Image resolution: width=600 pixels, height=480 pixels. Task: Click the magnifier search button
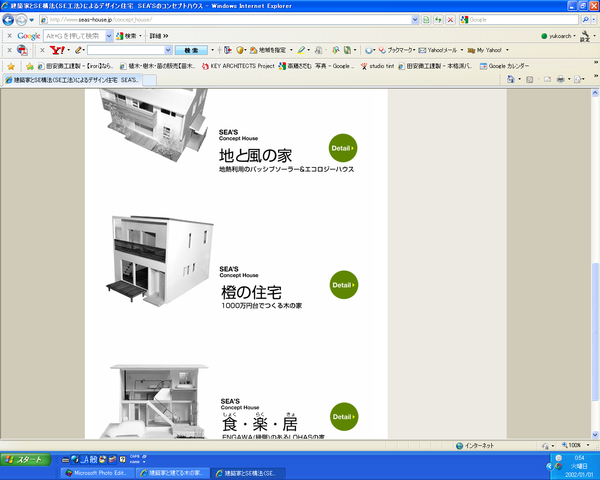pos(585,20)
